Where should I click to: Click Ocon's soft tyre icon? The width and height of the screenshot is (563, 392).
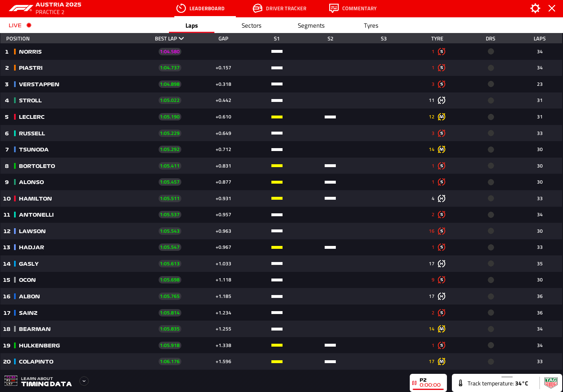[442, 280]
